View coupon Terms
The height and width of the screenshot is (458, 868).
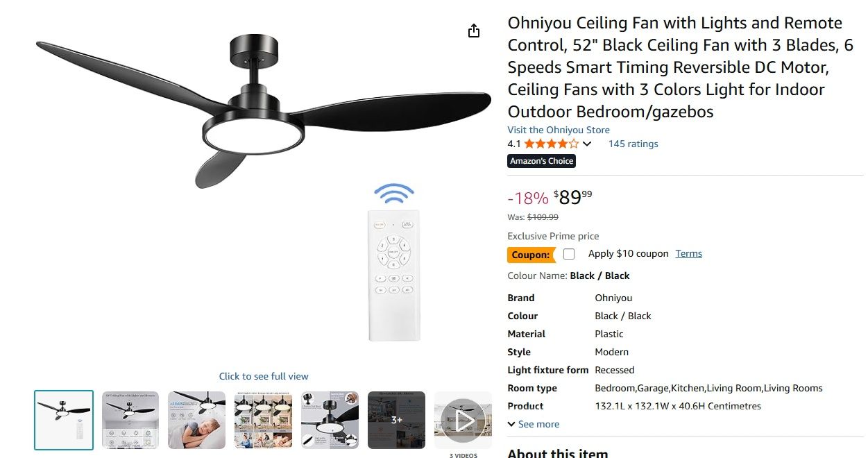point(688,254)
